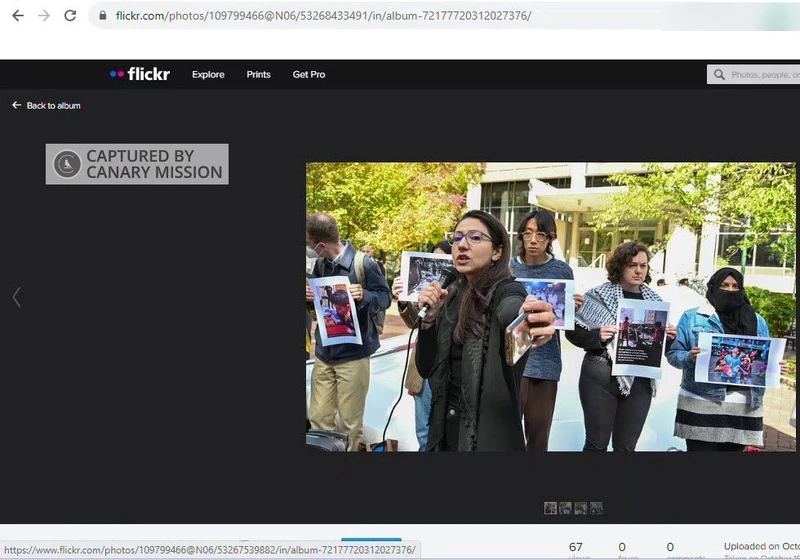Image resolution: width=800 pixels, height=560 pixels.
Task: Select the second filmstrip thumbnail
Action: click(565, 508)
